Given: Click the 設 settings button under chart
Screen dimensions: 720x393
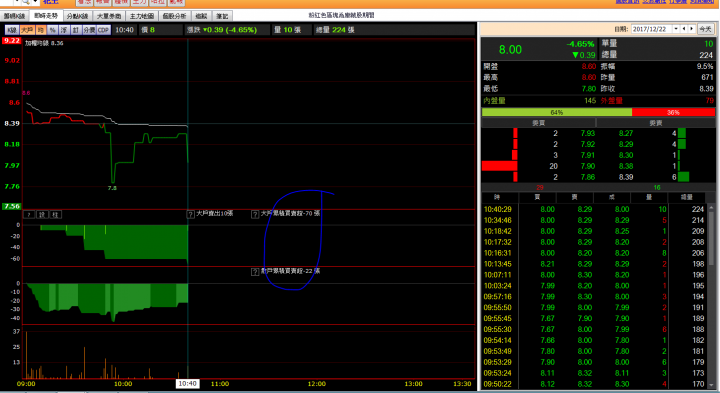Looking at the screenshot, I should (42, 215).
